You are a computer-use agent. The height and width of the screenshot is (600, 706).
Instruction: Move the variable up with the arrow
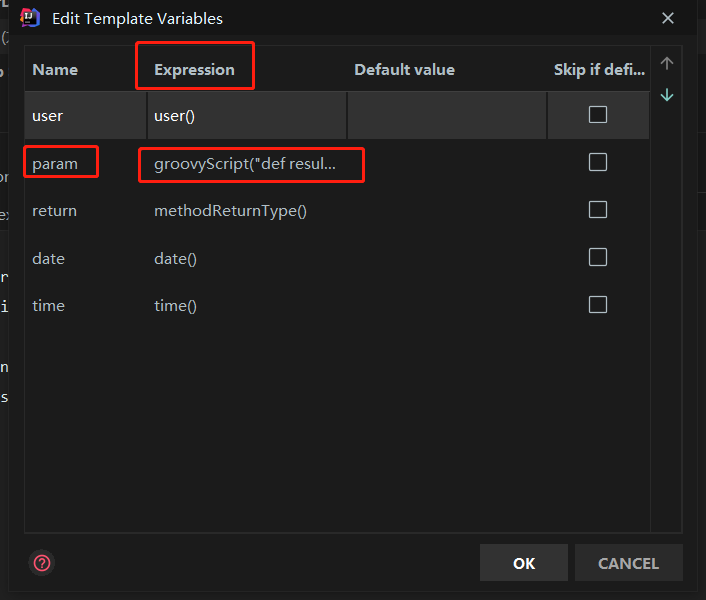[667, 64]
